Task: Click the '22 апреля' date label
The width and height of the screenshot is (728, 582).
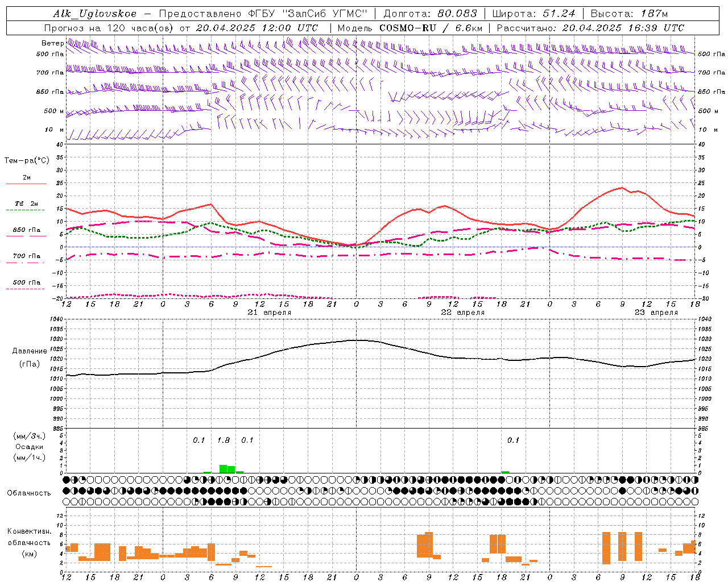Action: point(463,313)
